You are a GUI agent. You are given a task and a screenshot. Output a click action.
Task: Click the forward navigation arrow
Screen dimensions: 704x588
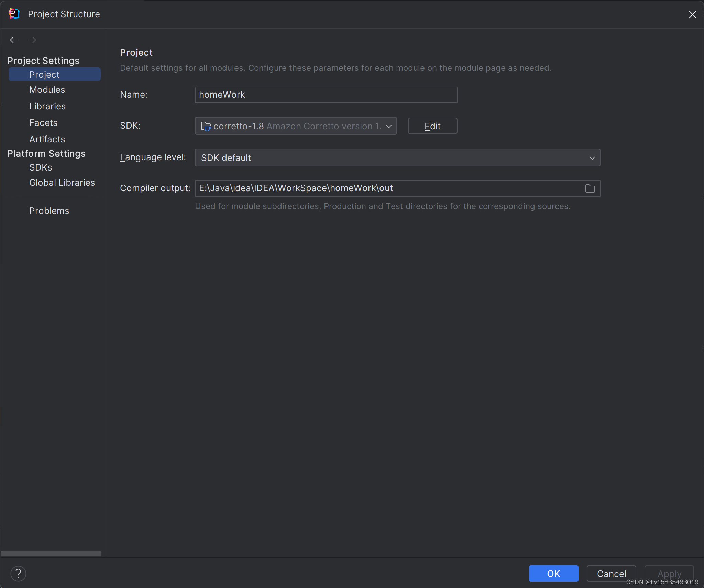click(x=32, y=40)
